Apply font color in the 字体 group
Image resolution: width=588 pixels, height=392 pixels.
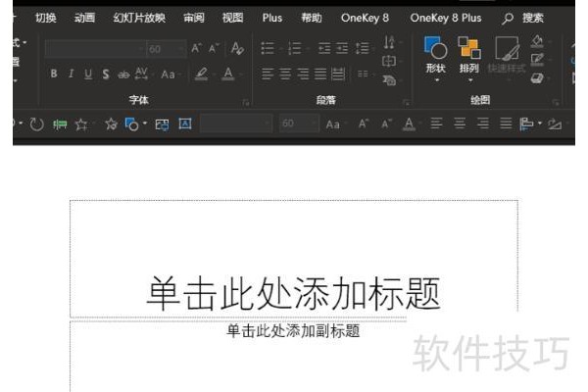click(228, 73)
